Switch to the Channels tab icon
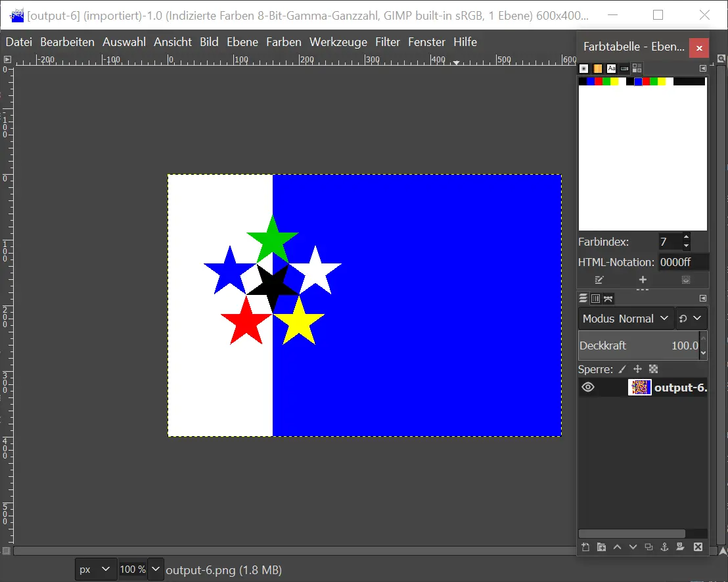The image size is (728, 582). (x=595, y=299)
